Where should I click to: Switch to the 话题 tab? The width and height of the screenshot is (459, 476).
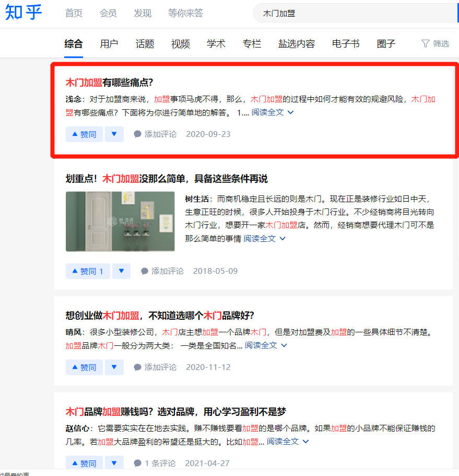(145, 44)
